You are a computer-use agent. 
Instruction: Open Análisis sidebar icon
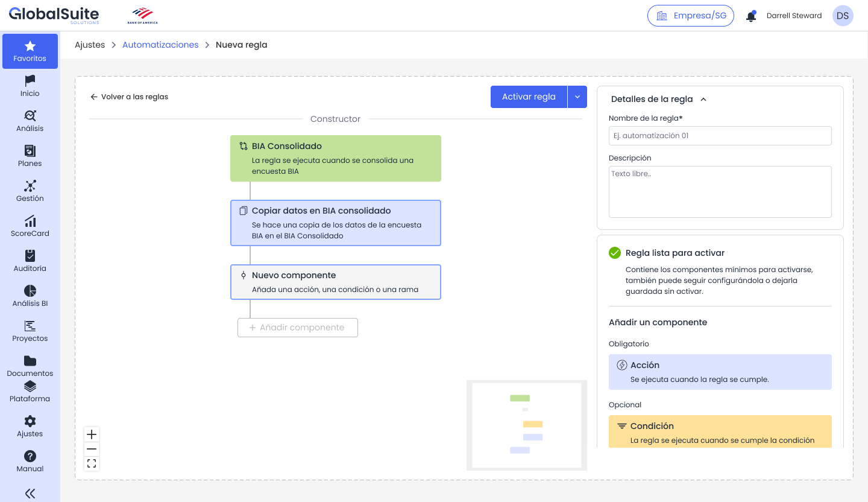pos(30,115)
